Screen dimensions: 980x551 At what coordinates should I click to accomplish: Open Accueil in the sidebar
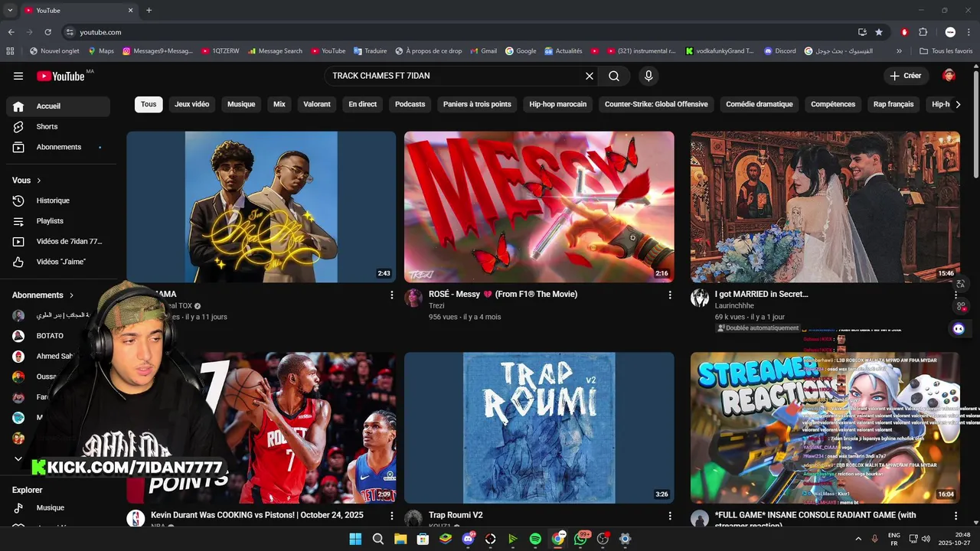coord(58,106)
